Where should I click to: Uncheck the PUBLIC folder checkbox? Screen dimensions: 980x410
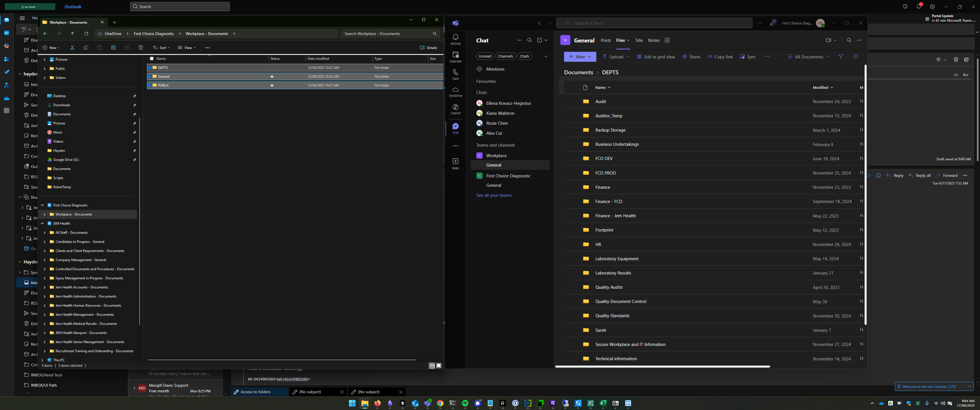[x=150, y=85]
